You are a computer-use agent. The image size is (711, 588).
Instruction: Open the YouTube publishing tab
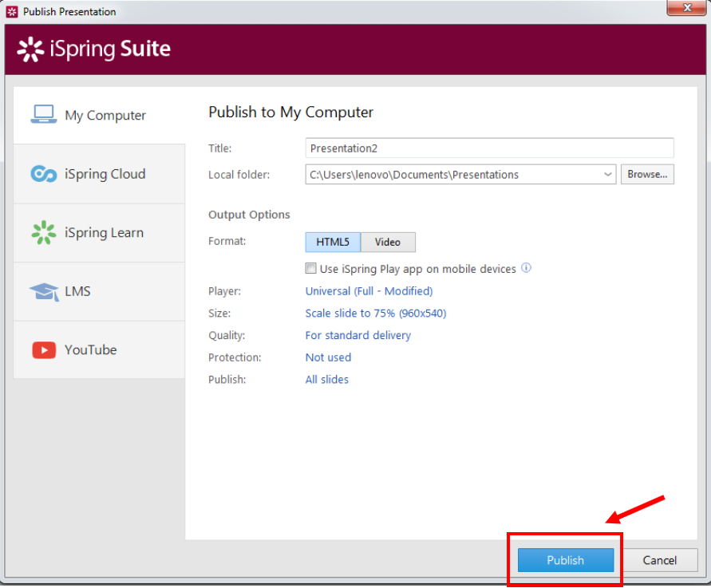(x=99, y=350)
